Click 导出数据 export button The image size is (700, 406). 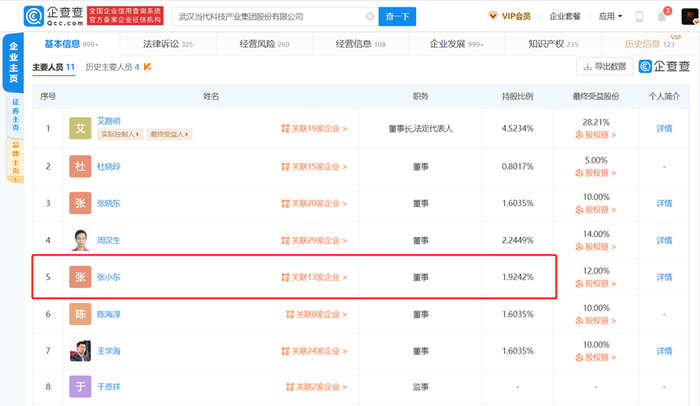605,67
